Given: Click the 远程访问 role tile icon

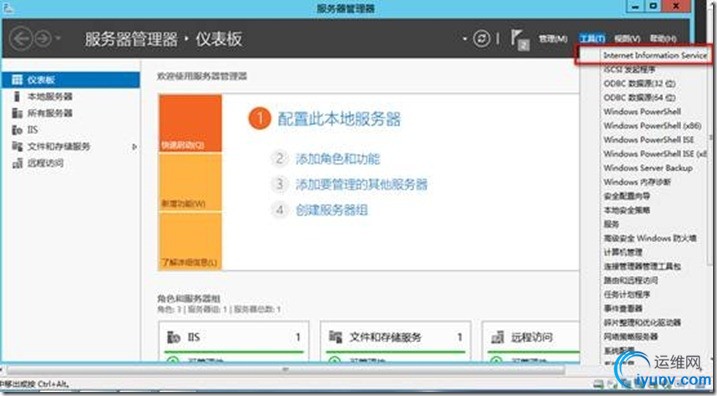Looking at the screenshot, I should 497,337.
